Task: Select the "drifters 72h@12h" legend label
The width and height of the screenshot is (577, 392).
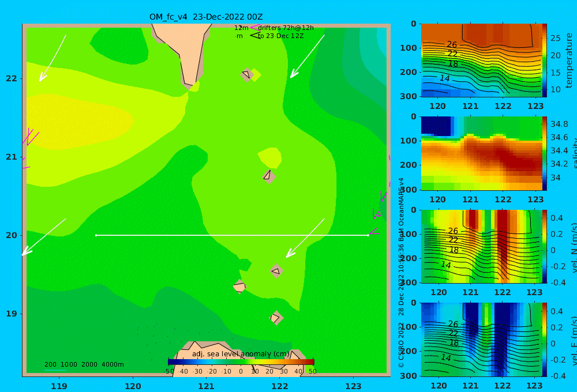Action: (x=286, y=28)
